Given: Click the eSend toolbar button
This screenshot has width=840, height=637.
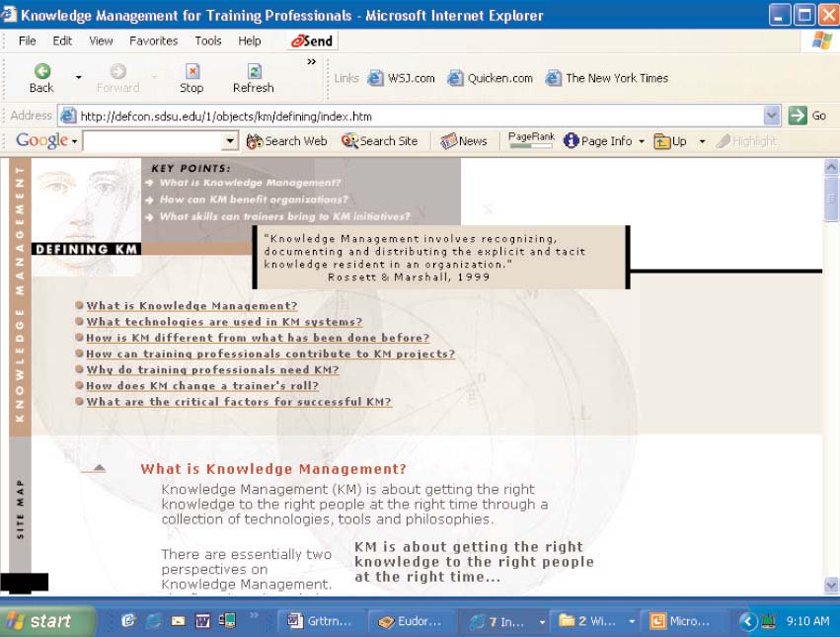Looking at the screenshot, I should (x=312, y=40).
